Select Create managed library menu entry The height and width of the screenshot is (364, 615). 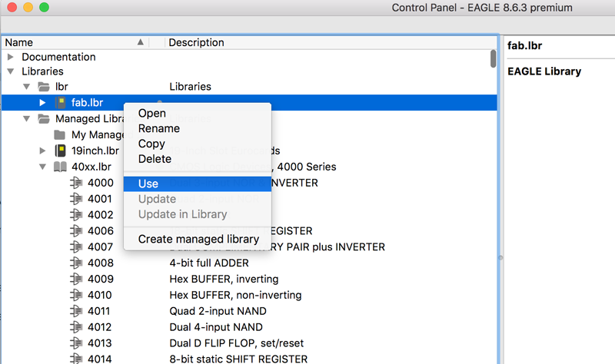198,239
